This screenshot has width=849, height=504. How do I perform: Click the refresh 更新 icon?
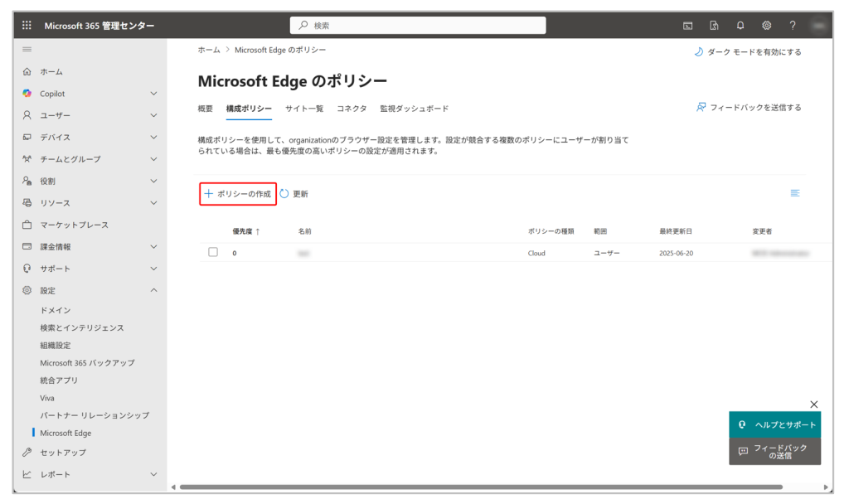pos(284,194)
